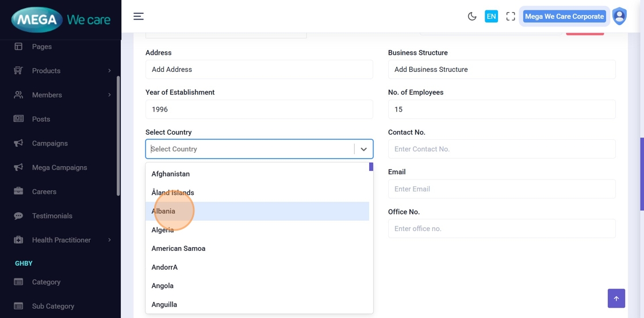Click the hamburger menu icon
Image resolution: width=644 pixels, height=318 pixels.
click(139, 17)
